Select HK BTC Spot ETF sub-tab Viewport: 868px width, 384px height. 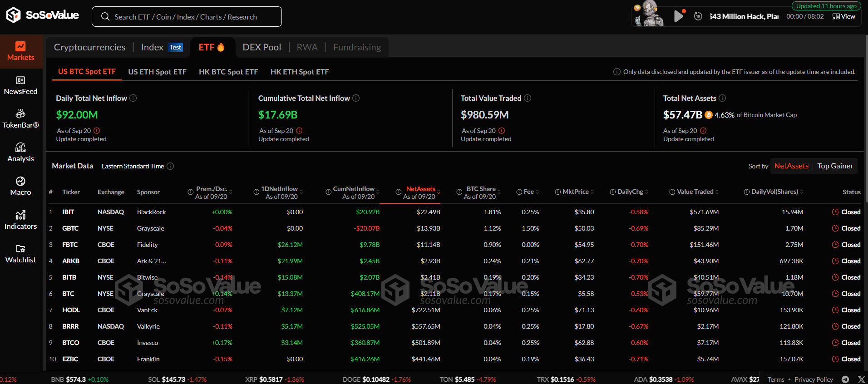click(x=228, y=72)
